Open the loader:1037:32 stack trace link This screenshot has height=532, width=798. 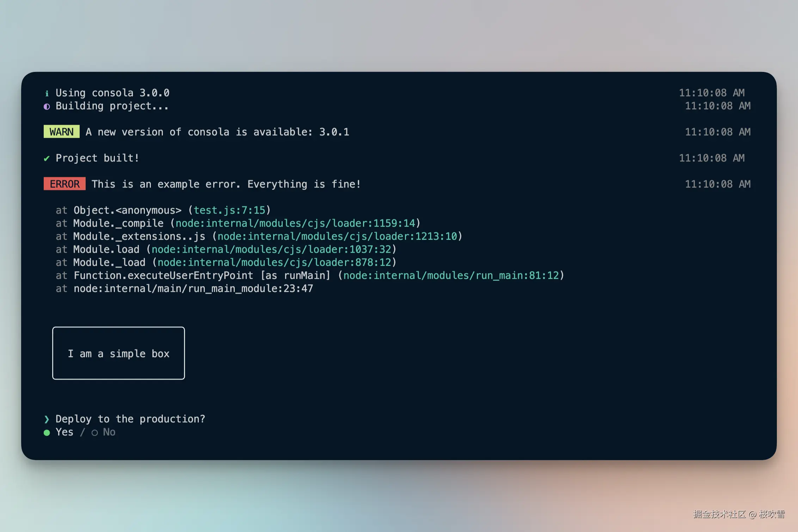coord(271,249)
